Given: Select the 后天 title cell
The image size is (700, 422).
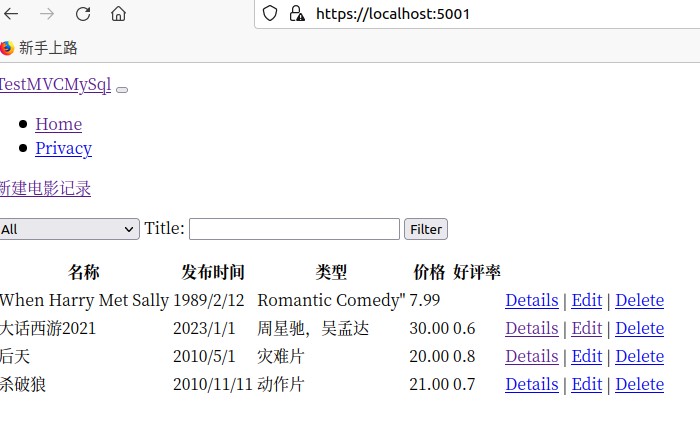Looking at the screenshot, I should click(x=15, y=356).
